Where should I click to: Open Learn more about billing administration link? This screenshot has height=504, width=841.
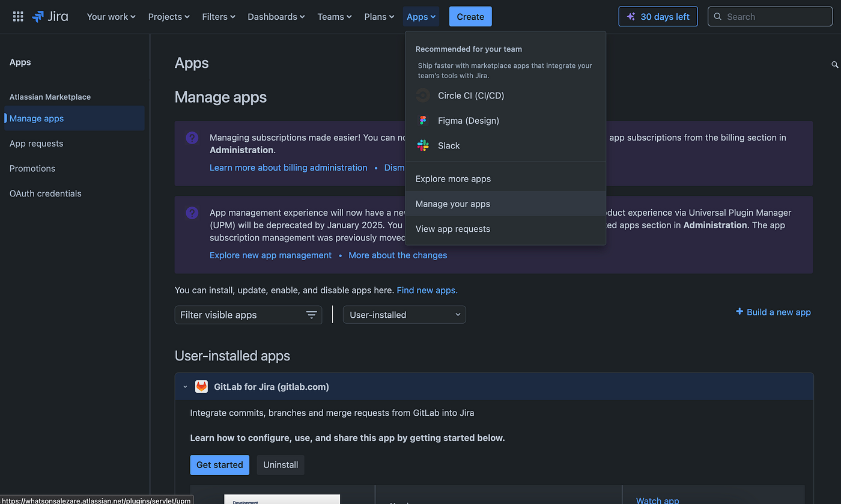(288, 168)
